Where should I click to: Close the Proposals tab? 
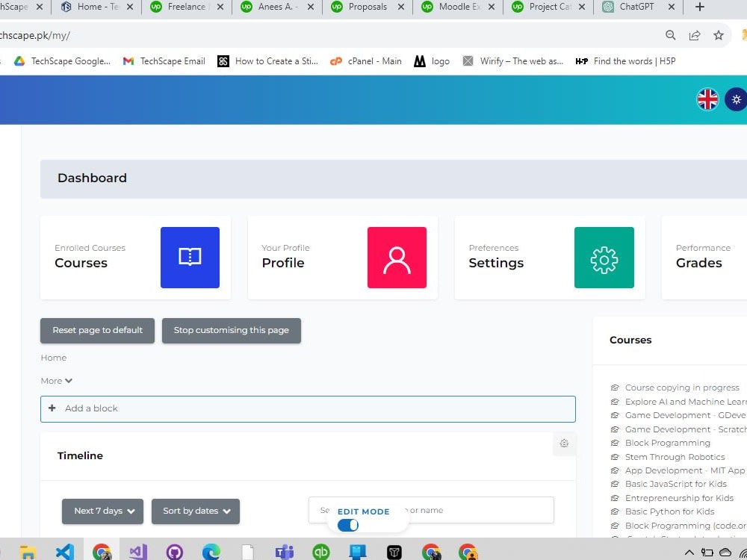[x=401, y=7]
